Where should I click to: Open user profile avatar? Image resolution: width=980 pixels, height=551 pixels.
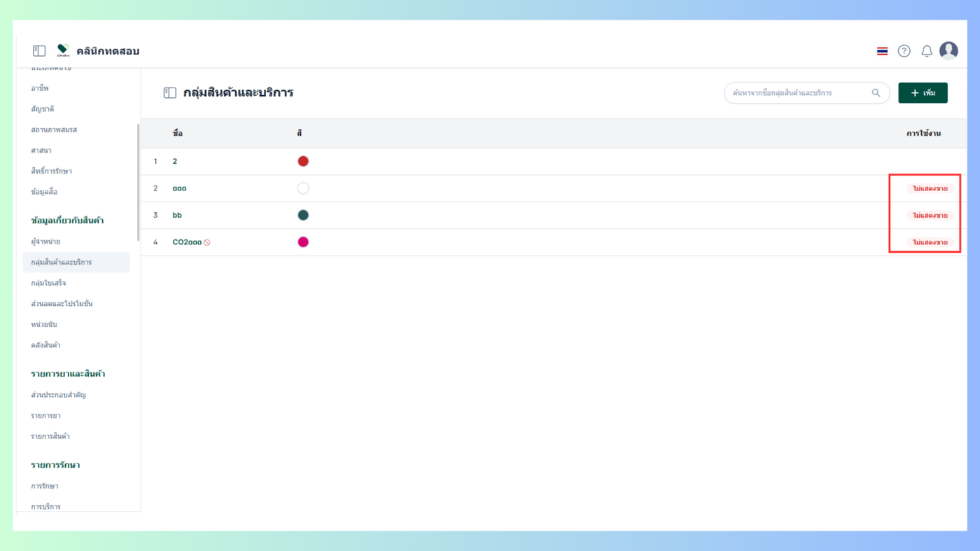(x=948, y=50)
